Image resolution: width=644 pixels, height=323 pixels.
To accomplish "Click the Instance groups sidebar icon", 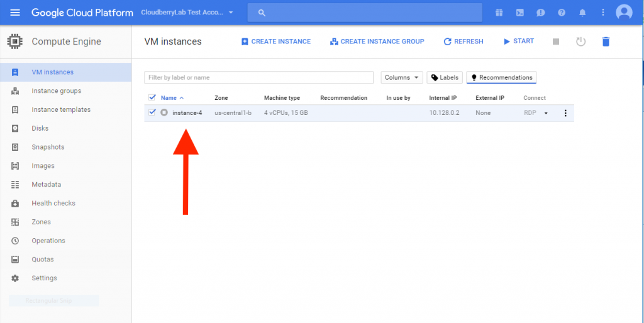I will (15, 90).
